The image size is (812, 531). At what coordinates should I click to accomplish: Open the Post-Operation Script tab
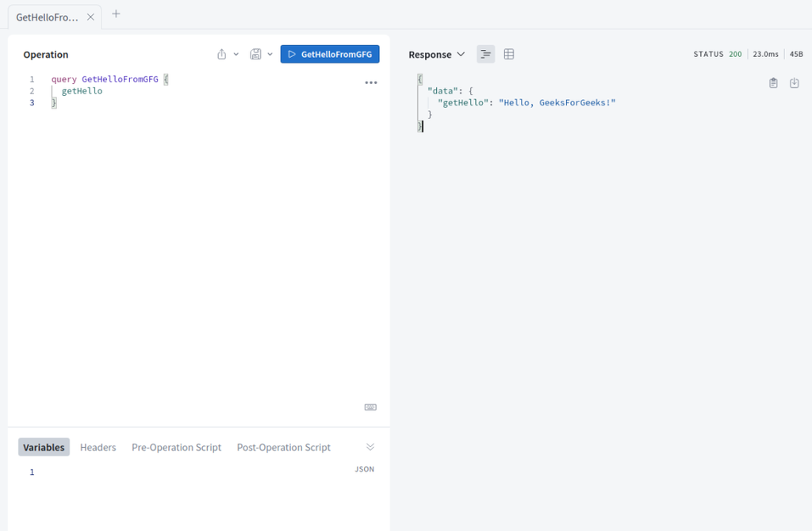tap(283, 447)
